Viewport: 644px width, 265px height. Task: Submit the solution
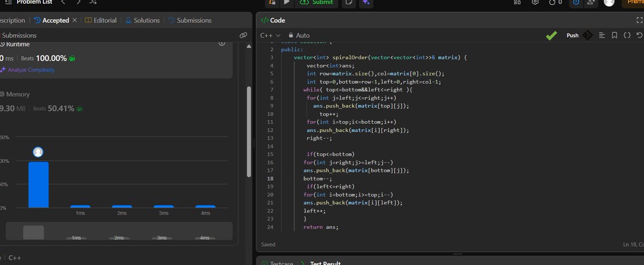[317, 2]
